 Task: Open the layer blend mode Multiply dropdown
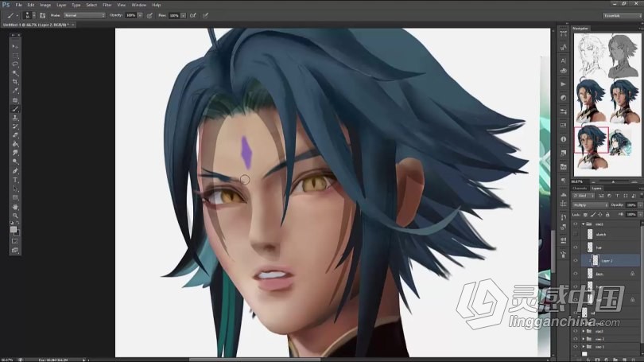pos(590,205)
